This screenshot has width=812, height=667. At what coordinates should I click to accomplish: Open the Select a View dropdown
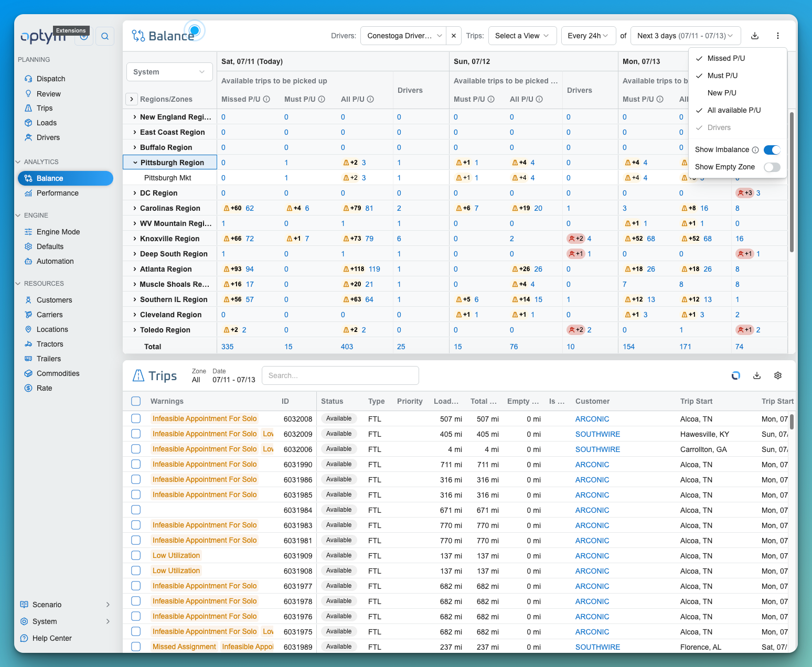pos(522,36)
